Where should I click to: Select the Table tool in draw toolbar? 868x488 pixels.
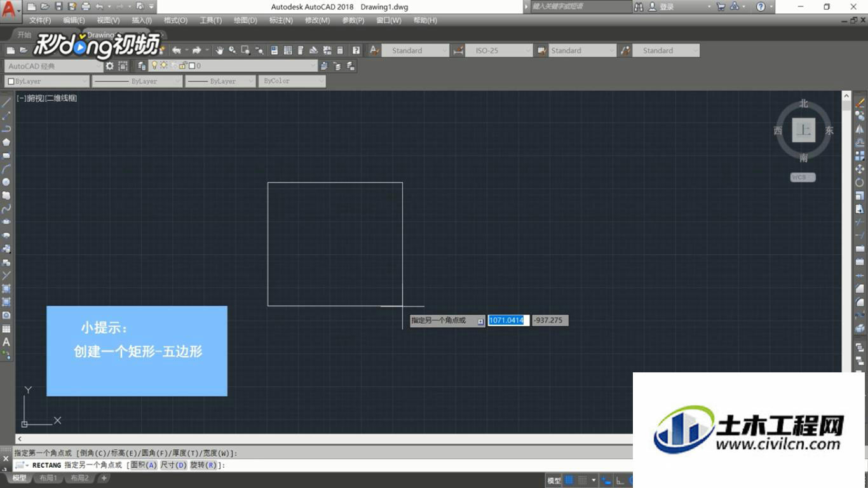[6, 329]
